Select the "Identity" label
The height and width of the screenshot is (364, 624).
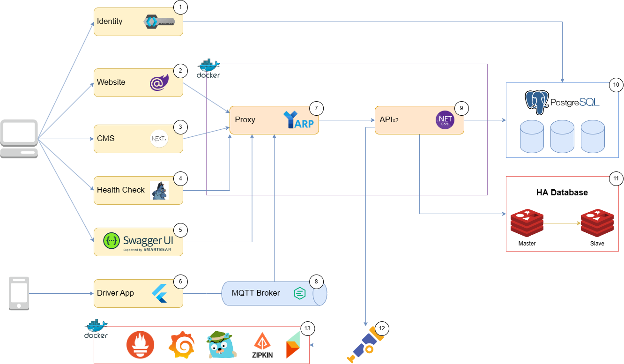pos(110,22)
